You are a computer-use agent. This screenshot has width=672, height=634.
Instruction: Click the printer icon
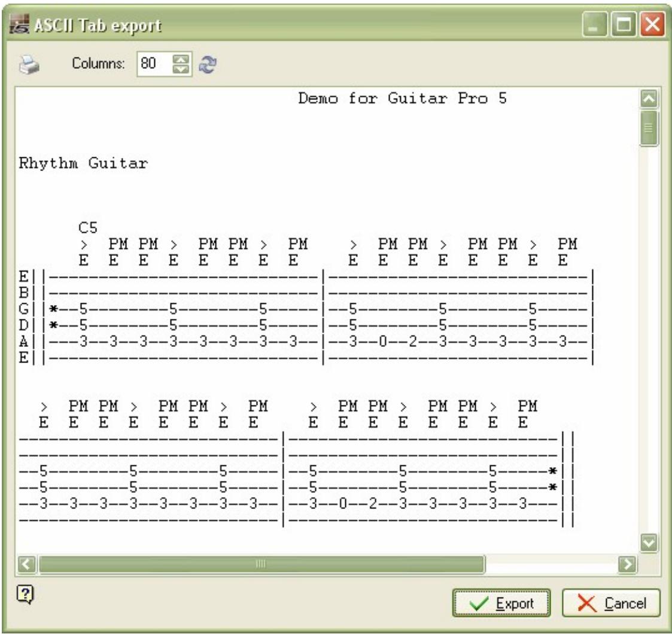point(29,65)
